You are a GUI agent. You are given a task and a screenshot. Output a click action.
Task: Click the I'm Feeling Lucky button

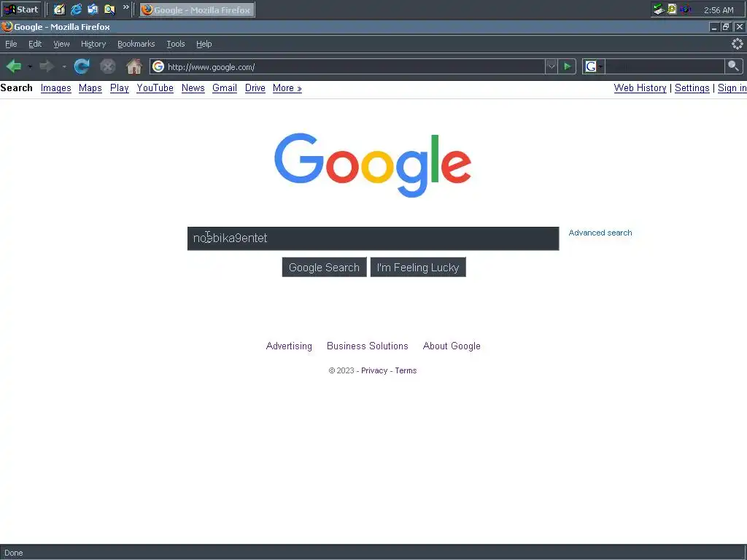click(418, 267)
